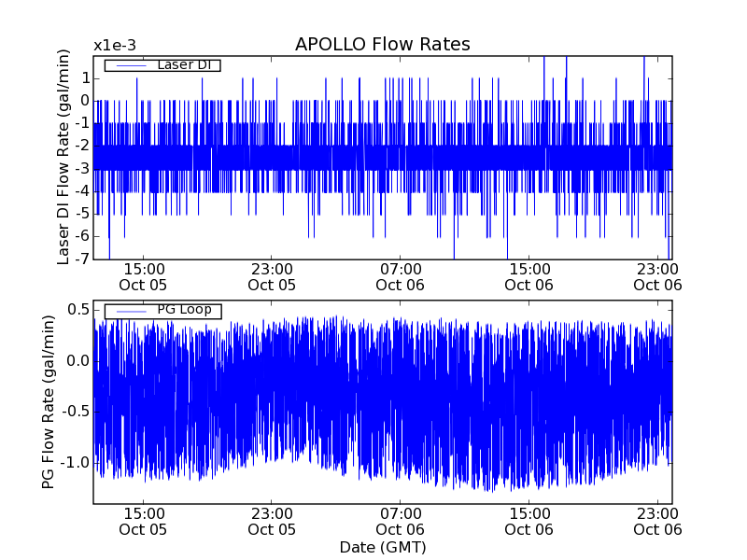Screen dimensions: 747x560
Task: Click the 'Laser DI Flow Rate (gal/min)' axis label
Action: [x=63, y=157]
